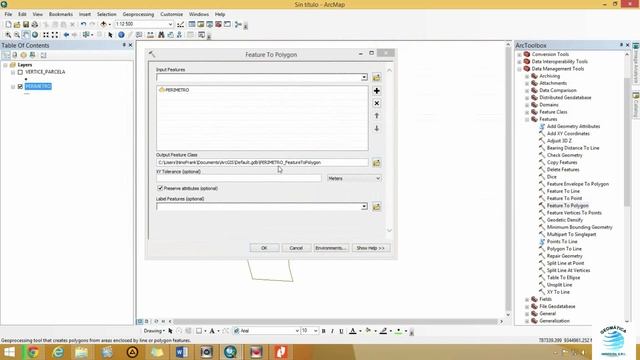
Task: Click the Underline formatting icon
Action: 341,331
